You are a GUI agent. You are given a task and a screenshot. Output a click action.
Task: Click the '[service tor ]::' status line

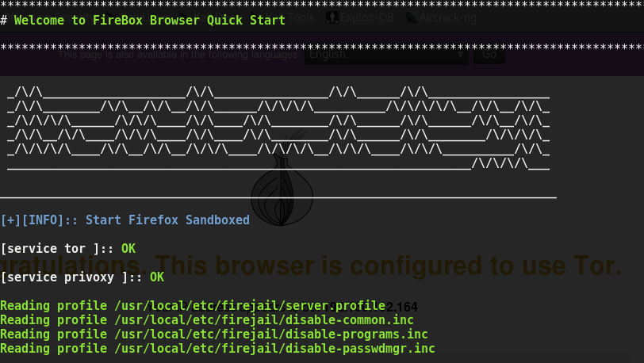point(56,249)
